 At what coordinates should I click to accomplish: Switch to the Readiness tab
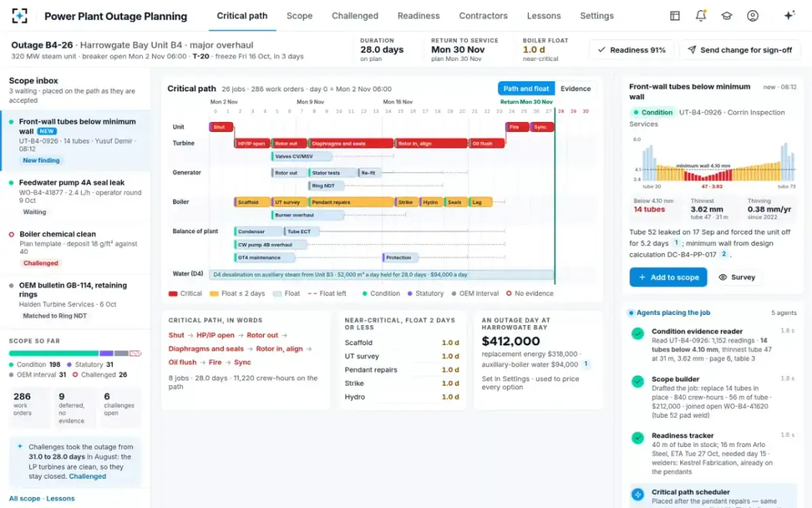pyautogui.click(x=419, y=16)
